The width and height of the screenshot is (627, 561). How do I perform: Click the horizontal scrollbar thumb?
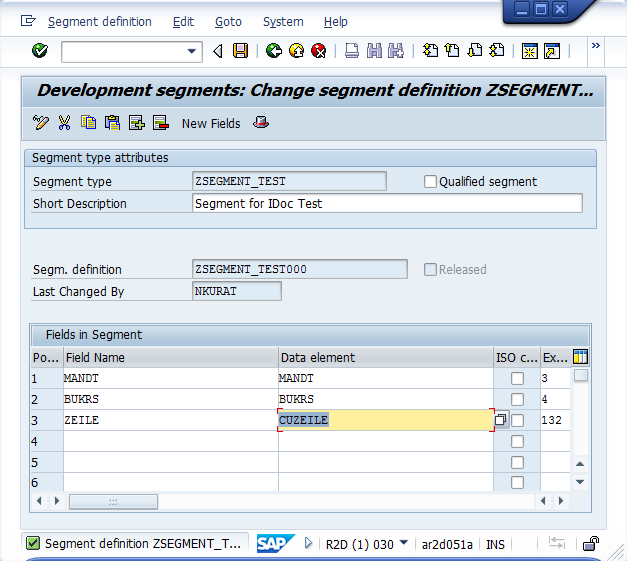click(x=114, y=501)
